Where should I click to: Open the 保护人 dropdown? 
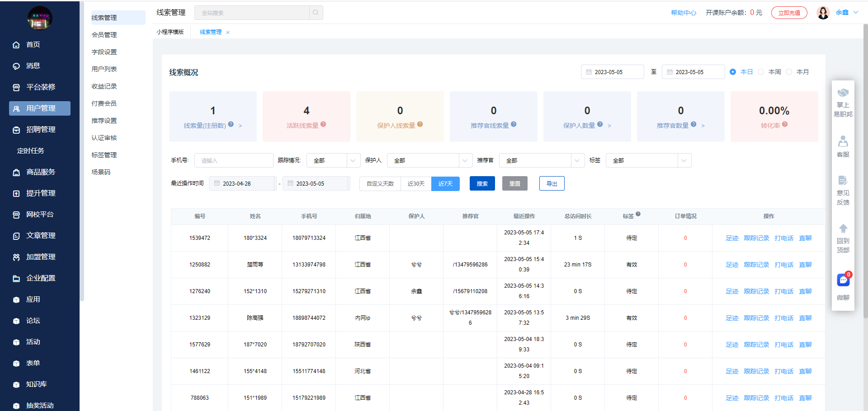[x=429, y=160]
